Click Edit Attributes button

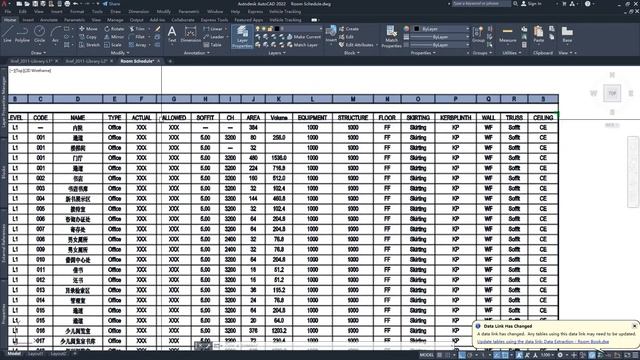356,45
